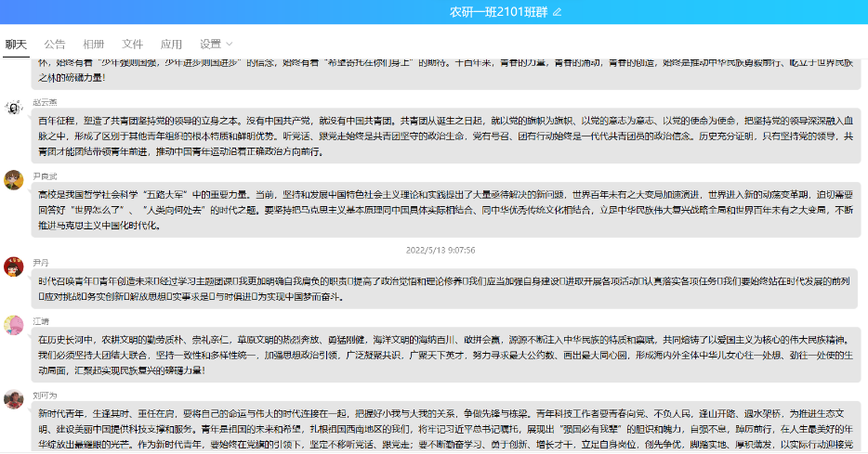This screenshot has width=868, height=454.
Task: Click the pencil edit icon beside group name
Action: [558, 12]
